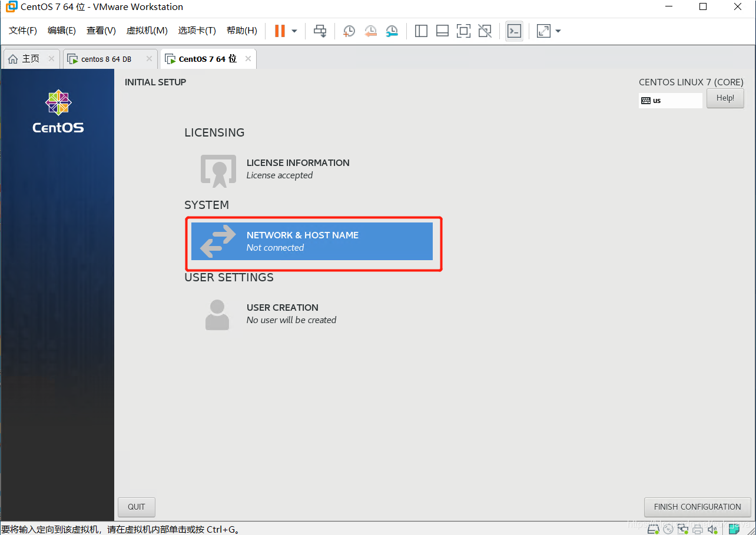756x535 pixels.
Task: Enter full screen mode from the toolbar
Action: (x=463, y=31)
